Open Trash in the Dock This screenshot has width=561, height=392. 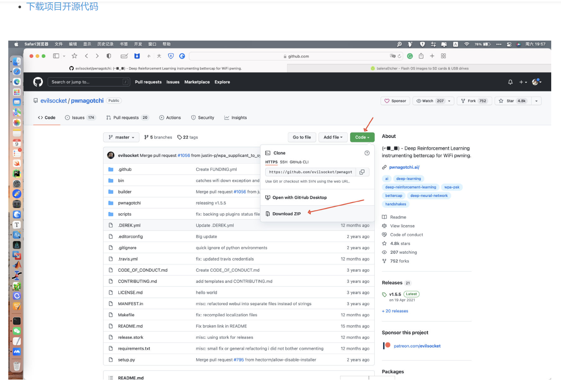[17, 366]
